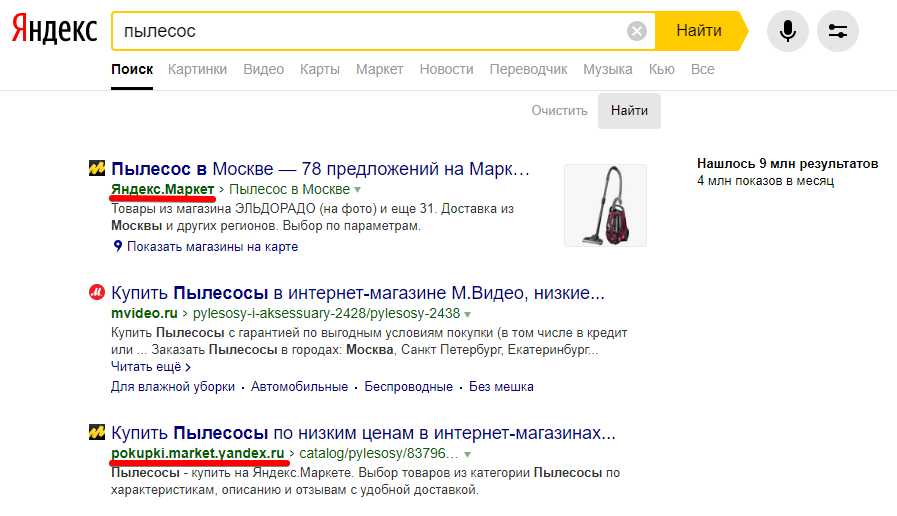Click the gray Найти button
The height and width of the screenshot is (516, 897).
(x=629, y=110)
